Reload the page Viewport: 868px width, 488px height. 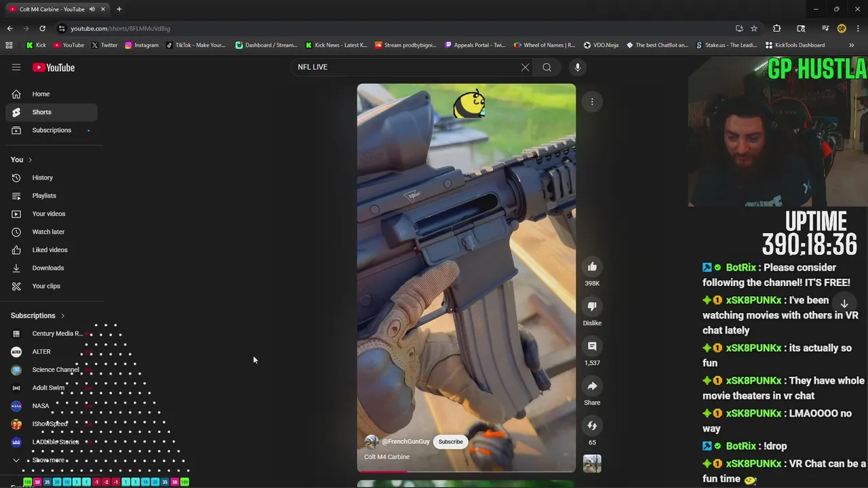[x=42, y=28]
